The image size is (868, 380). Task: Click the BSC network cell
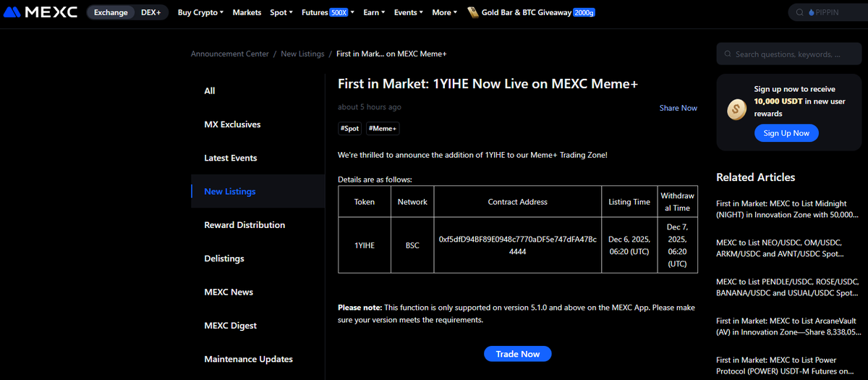[412, 245]
